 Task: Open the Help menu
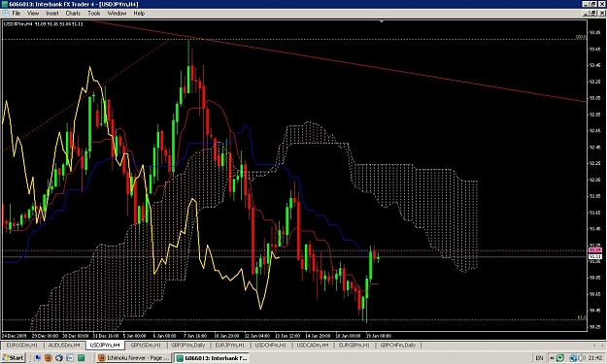[x=139, y=14]
